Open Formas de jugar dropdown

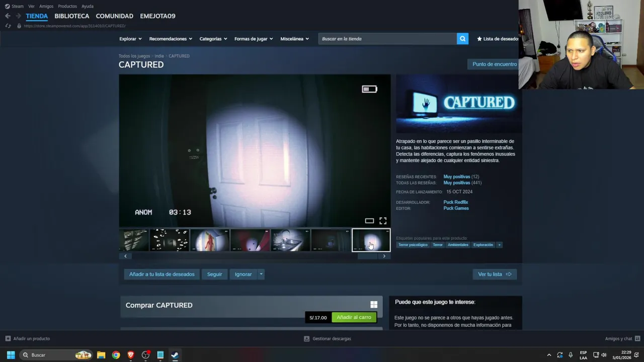click(254, 39)
